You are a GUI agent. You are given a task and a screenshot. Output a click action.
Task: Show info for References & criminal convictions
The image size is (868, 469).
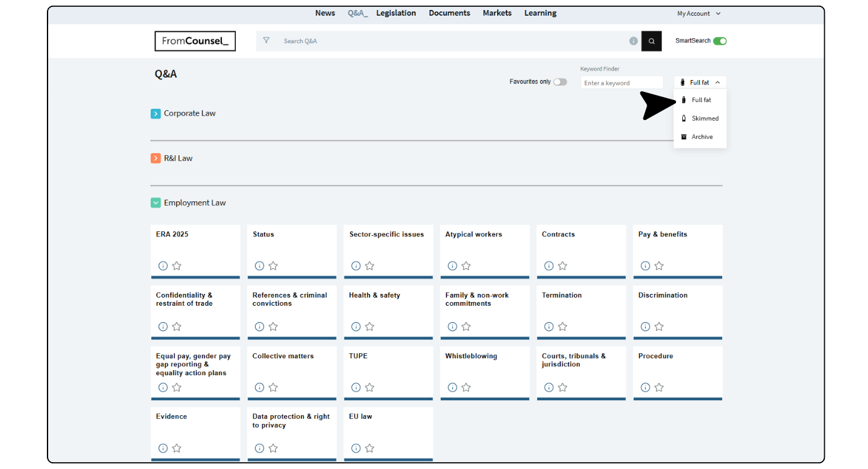[260, 326]
